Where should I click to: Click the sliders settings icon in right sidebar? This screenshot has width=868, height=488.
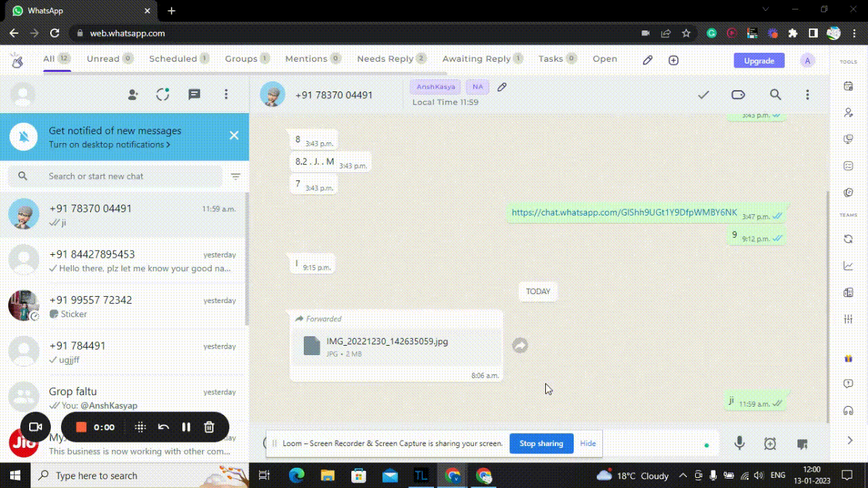pyautogui.click(x=848, y=319)
